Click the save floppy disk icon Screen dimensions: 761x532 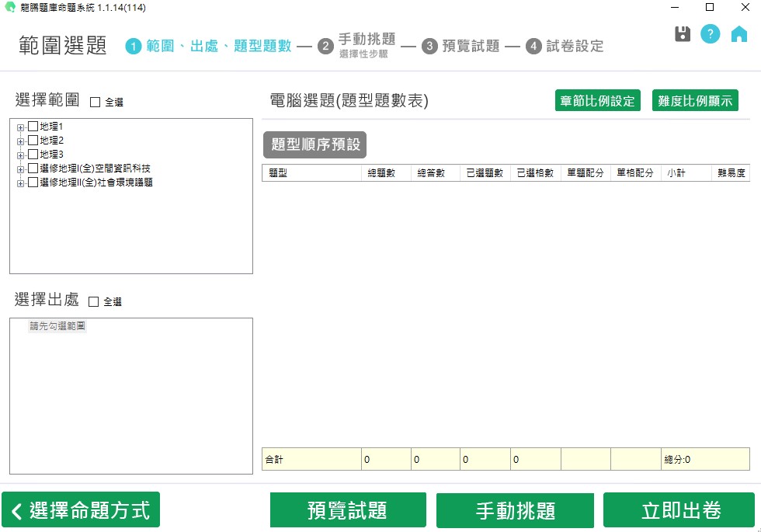coord(683,34)
